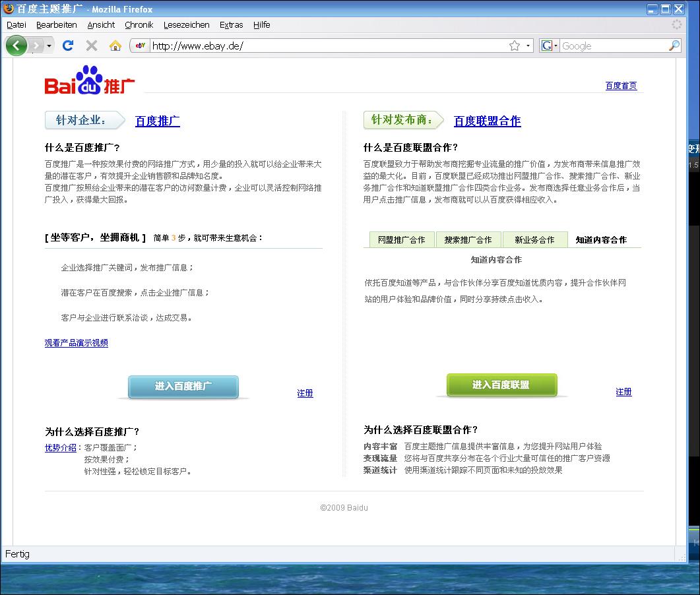
Task: Go back with the green back arrow
Action: click(16, 46)
